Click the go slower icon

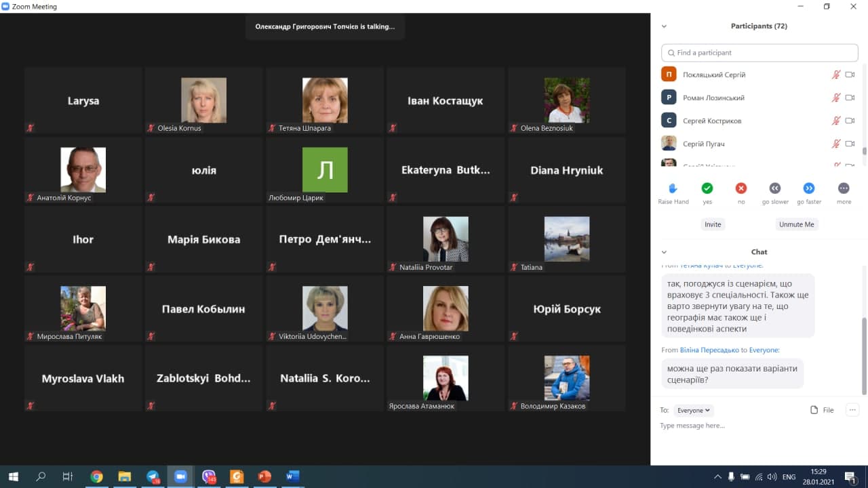click(x=775, y=188)
